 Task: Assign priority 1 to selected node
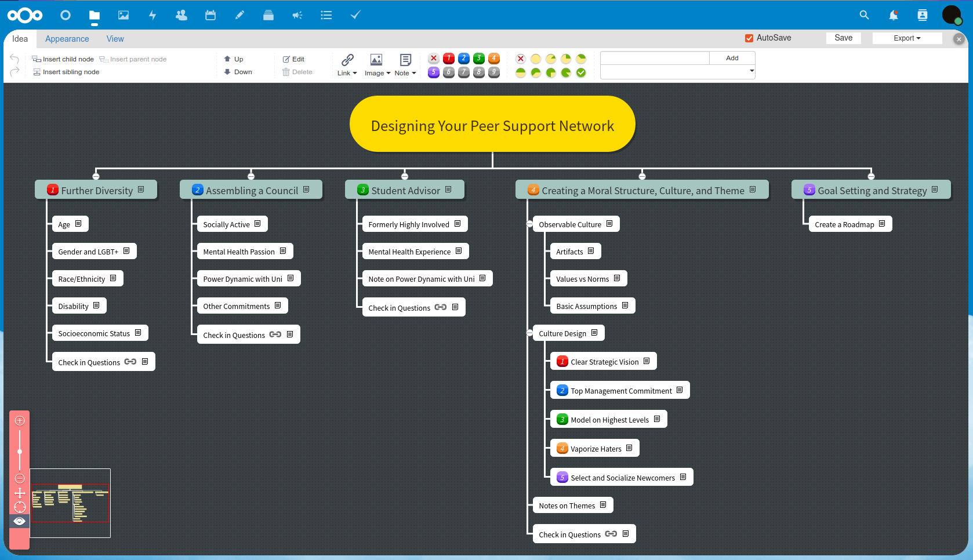(448, 59)
